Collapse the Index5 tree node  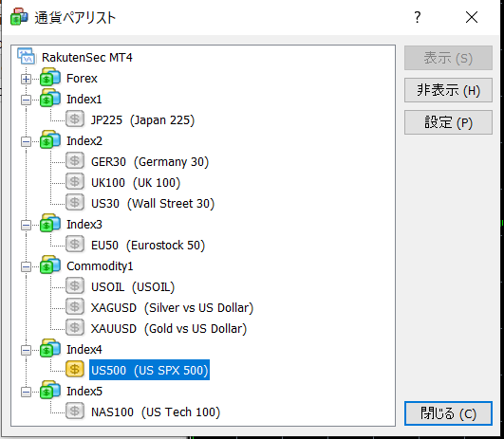pos(26,393)
